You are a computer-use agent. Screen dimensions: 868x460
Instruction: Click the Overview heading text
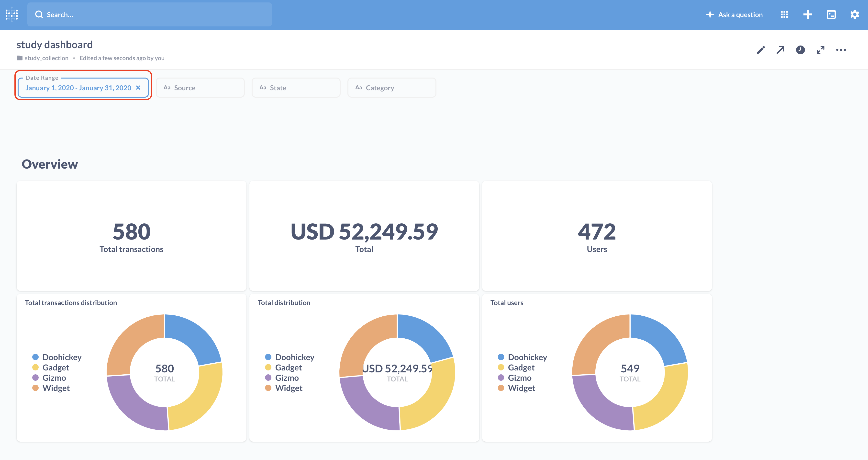[x=50, y=164]
